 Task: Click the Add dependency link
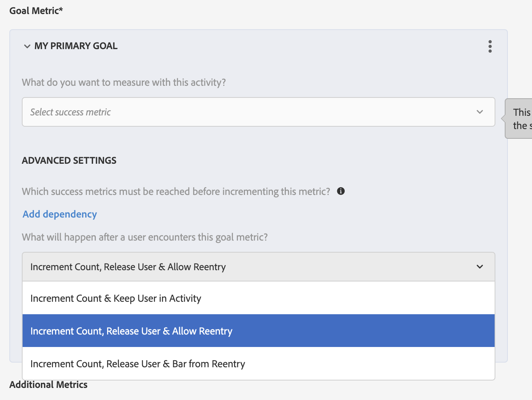[60, 214]
